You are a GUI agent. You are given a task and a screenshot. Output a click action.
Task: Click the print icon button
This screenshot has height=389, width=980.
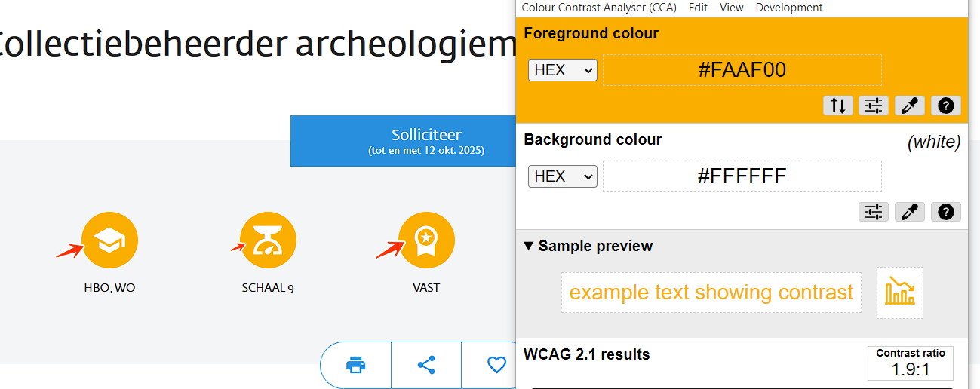tap(355, 366)
